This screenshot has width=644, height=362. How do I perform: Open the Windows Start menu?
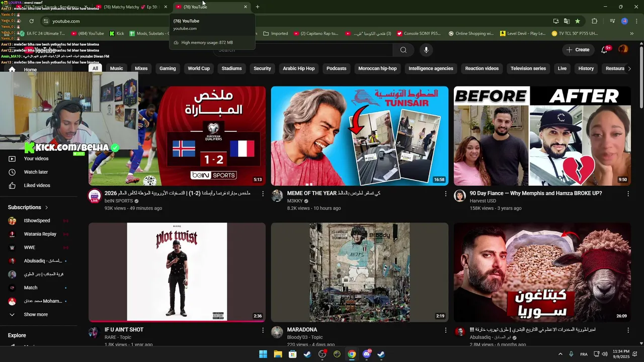pos(263,354)
